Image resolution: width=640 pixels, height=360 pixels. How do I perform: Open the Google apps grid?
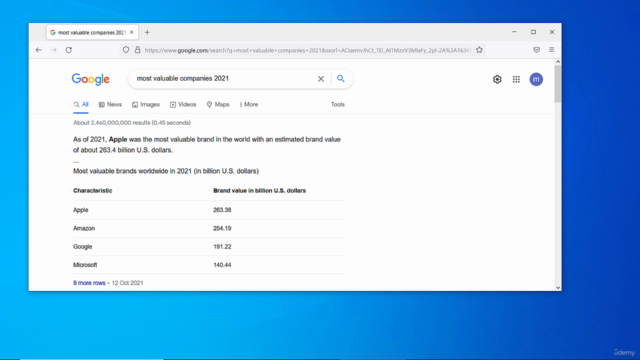coord(516,79)
